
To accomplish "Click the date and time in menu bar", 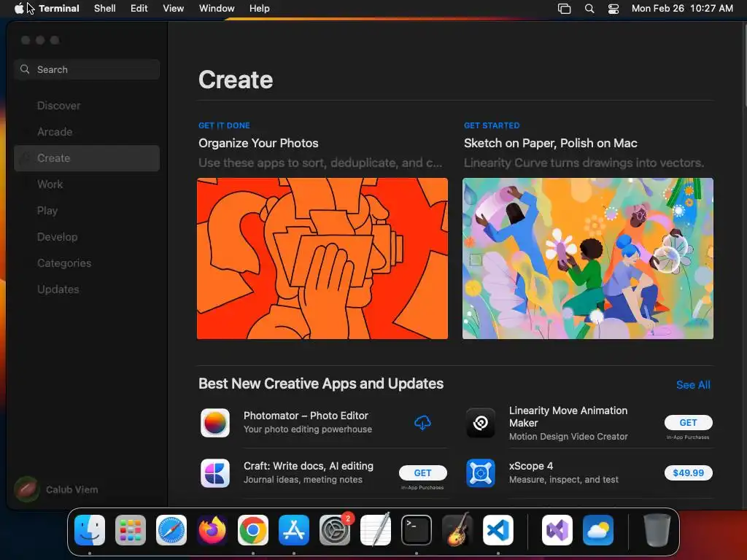I will [x=682, y=8].
